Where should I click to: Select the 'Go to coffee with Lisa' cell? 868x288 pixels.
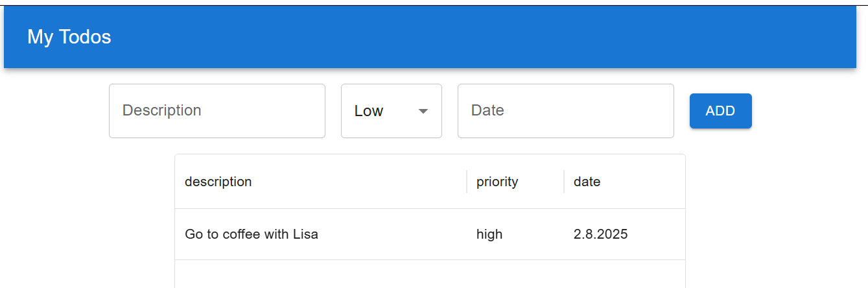[321, 234]
